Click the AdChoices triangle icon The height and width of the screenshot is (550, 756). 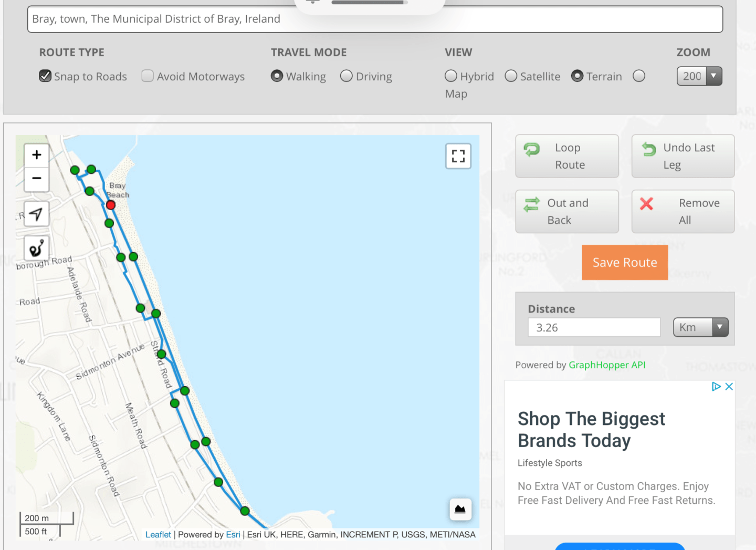point(716,387)
